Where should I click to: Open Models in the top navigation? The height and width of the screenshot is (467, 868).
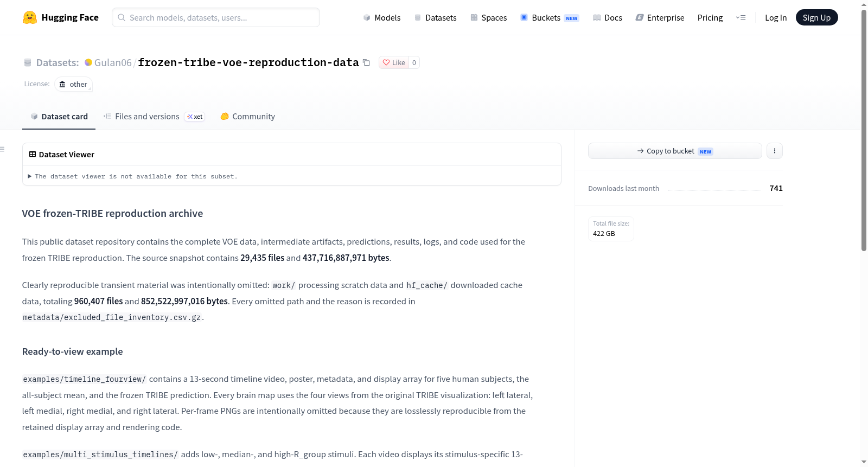click(x=382, y=17)
